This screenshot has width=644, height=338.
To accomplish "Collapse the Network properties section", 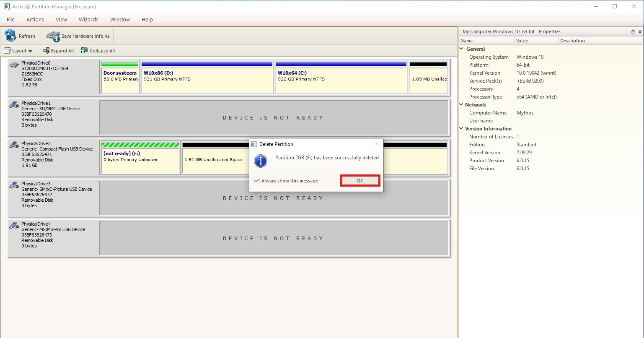I will click(462, 105).
